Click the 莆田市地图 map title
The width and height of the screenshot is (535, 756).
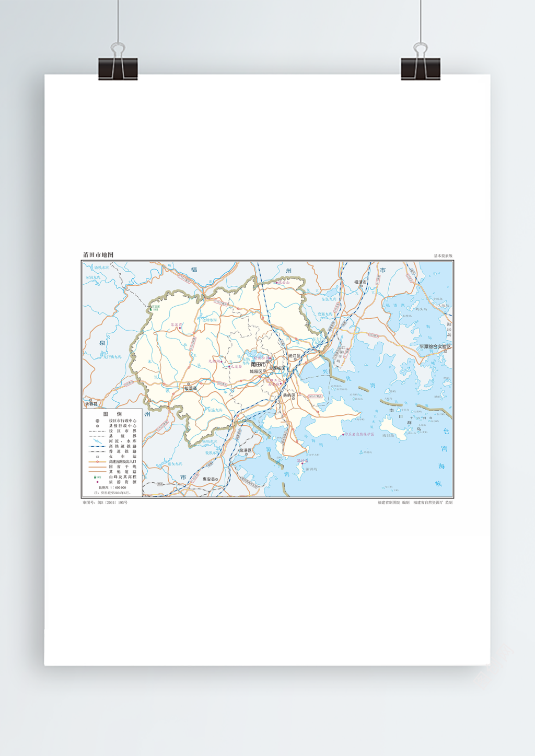pyautogui.click(x=98, y=255)
